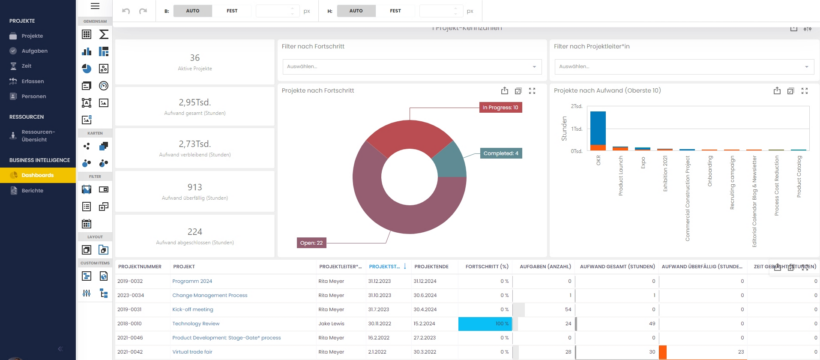Add the Combo Box filter item from toolbox
This screenshot has height=360, width=820.
pyautogui.click(x=104, y=189)
